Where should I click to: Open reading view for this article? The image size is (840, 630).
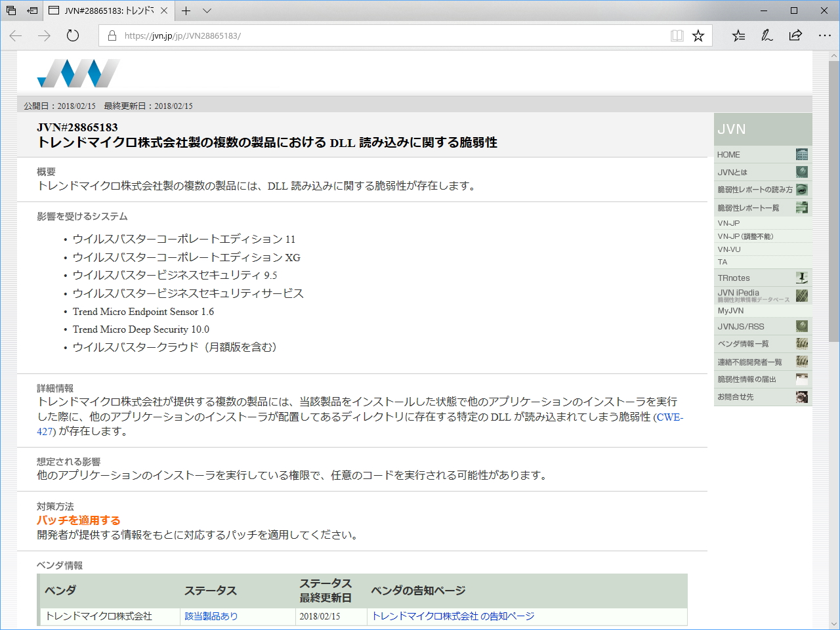coord(677,35)
